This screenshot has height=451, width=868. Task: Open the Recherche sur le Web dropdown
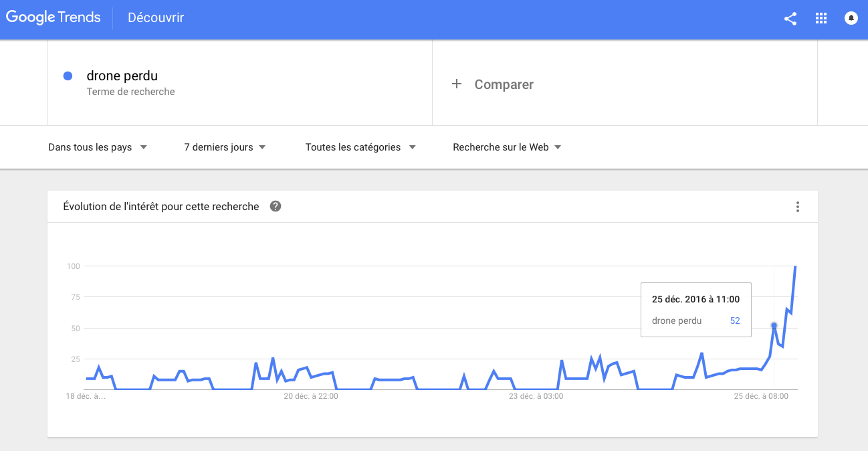pyautogui.click(x=507, y=147)
